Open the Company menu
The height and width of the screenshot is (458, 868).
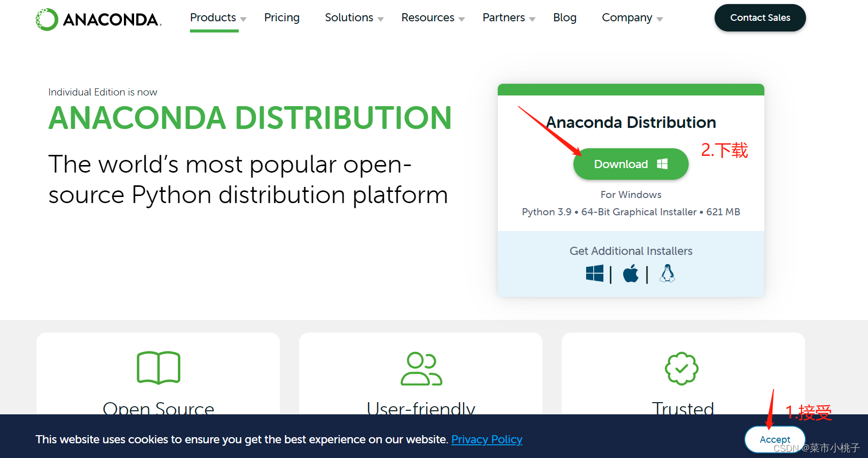point(627,17)
